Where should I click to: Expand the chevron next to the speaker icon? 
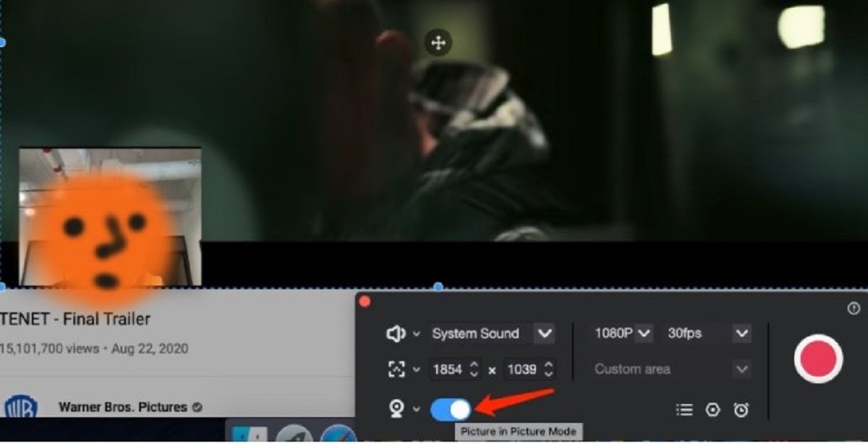pos(416,334)
